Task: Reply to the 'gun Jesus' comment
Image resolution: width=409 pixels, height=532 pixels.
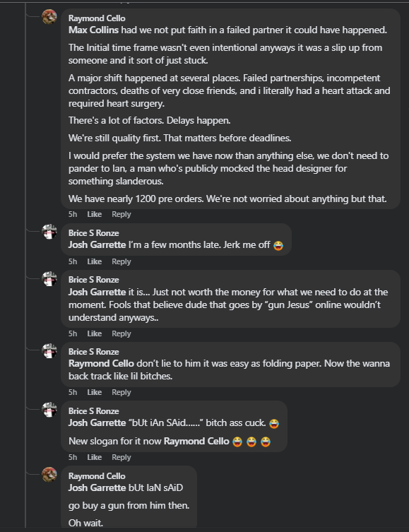Action: (121, 333)
